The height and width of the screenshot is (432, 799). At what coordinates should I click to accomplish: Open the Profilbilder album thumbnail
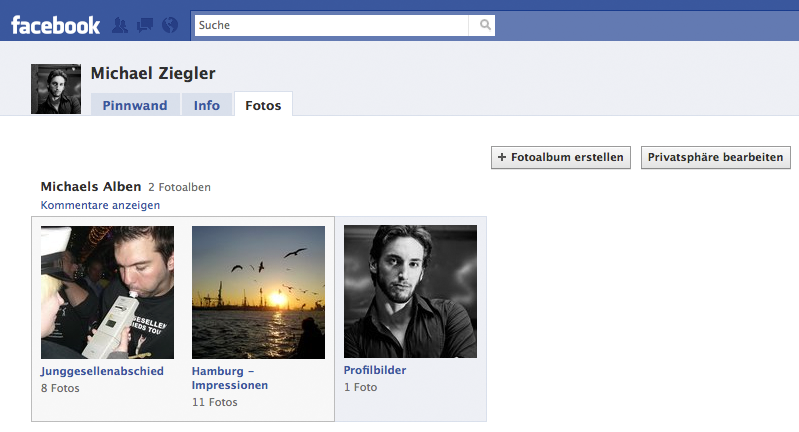pos(410,292)
